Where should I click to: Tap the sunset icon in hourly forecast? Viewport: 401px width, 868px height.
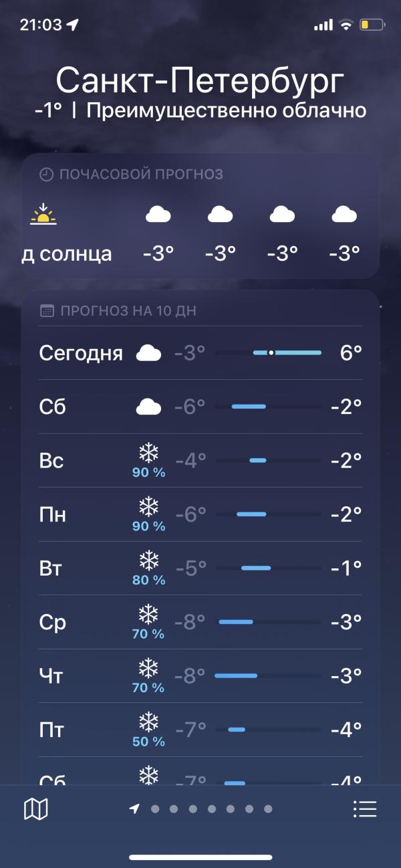click(43, 214)
